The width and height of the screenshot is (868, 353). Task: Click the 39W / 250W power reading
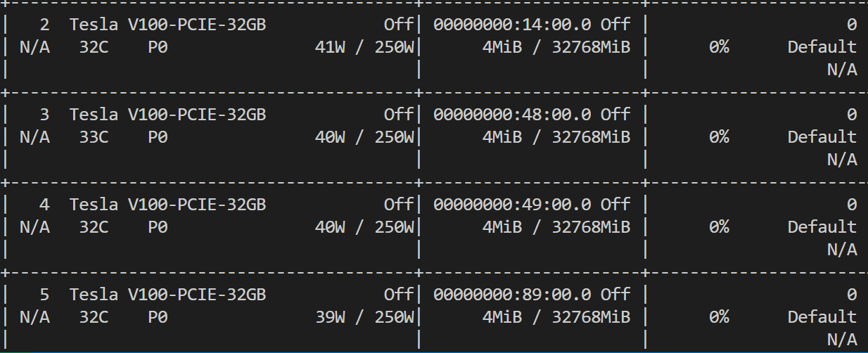coord(364,317)
